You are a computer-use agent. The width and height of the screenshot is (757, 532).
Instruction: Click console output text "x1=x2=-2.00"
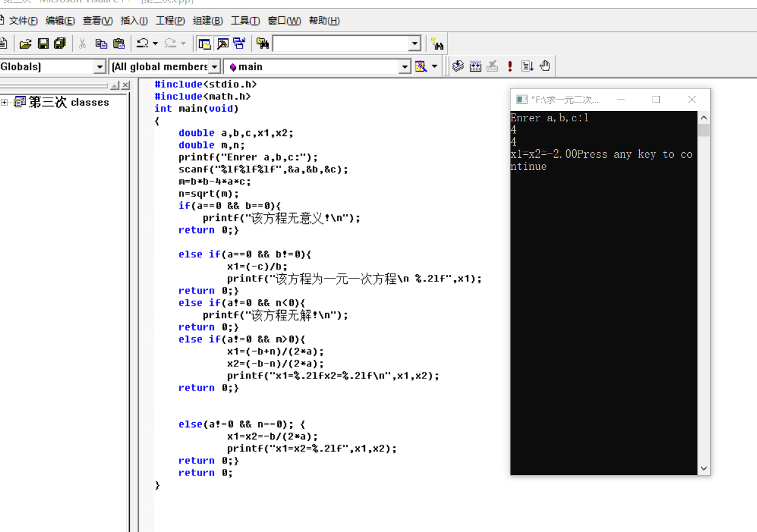pos(544,154)
